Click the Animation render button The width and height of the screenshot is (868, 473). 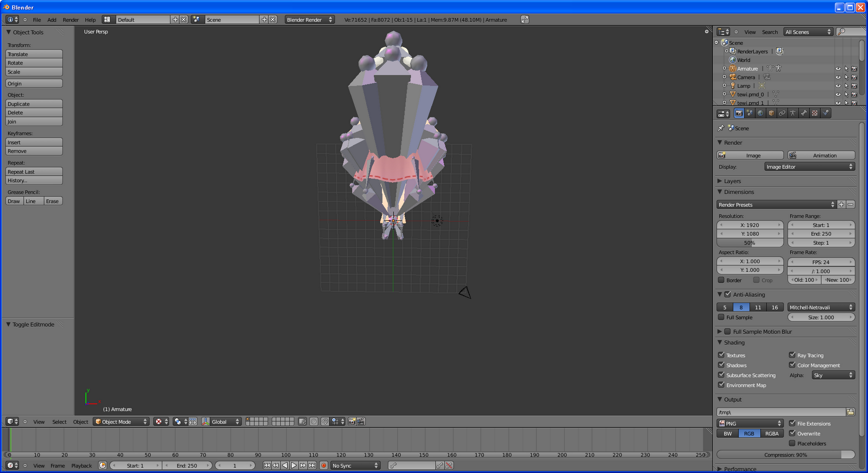tap(821, 155)
